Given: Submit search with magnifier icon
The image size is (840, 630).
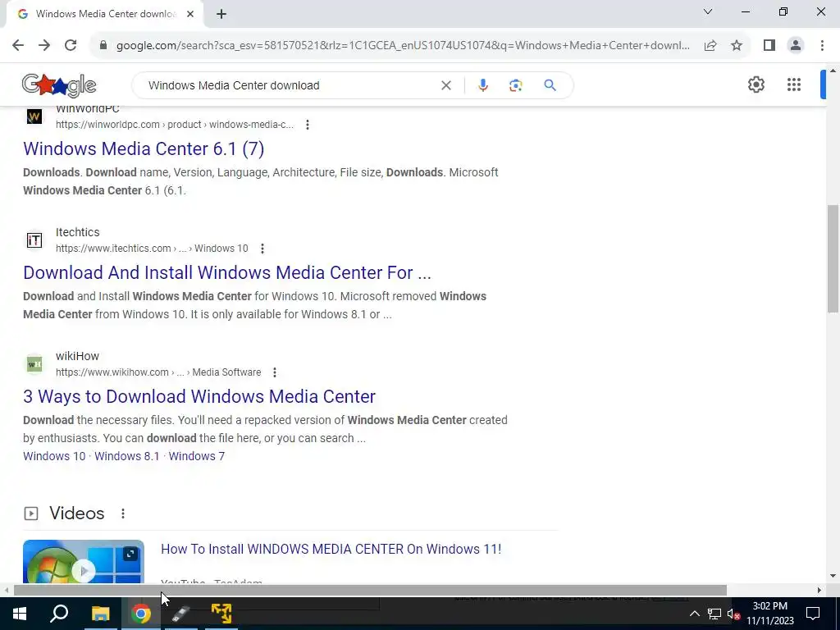Looking at the screenshot, I should tap(550, 85).
